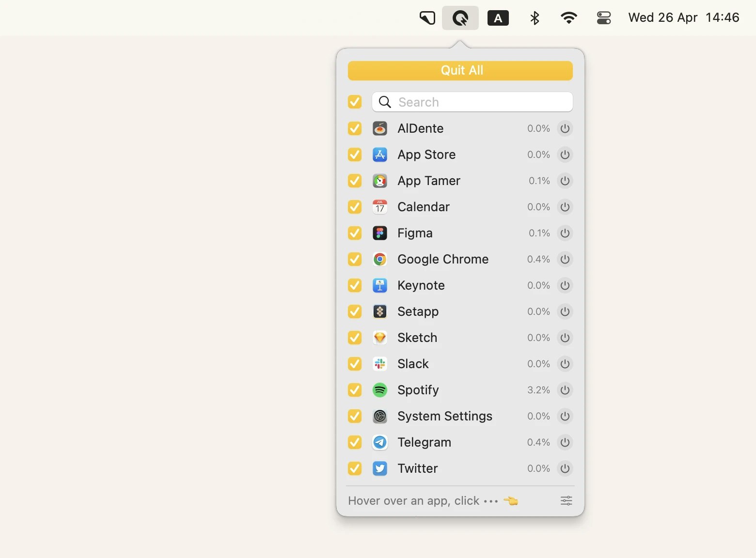The height and width of the screenshot is (558, 756).
Task: Select the System Settings app name
Action: (x=445, y=416)
